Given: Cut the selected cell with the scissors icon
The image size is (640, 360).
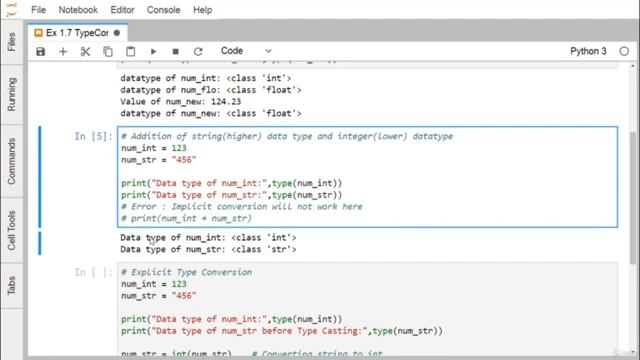Looking at the screenshot, I should (x=85, y=51).
